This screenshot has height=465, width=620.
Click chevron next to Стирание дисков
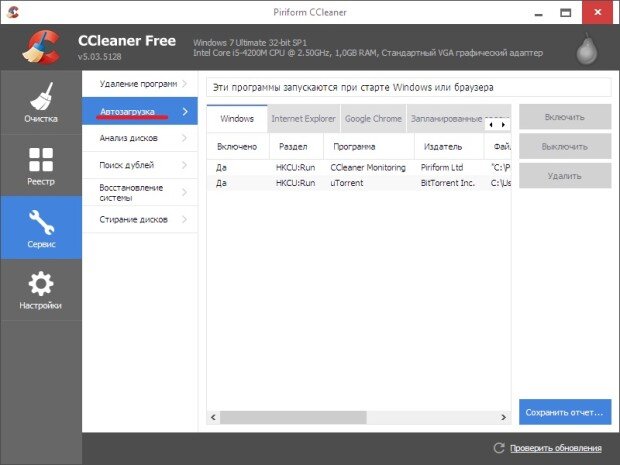pyautogui.click(x=185, y=219)
